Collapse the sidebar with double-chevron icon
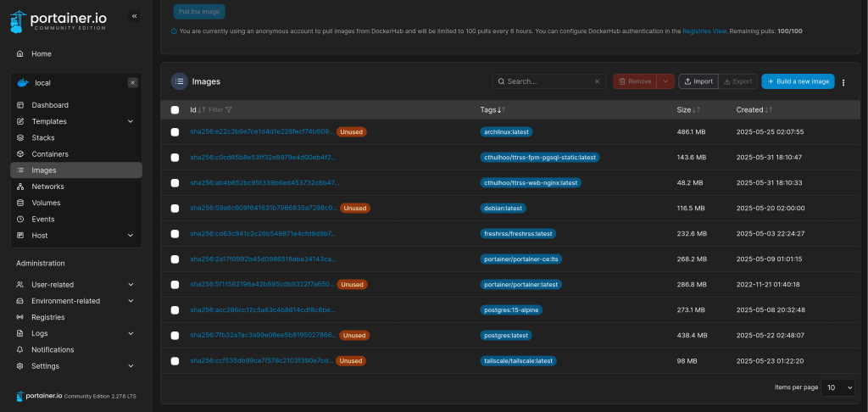 pyautogui.click(x=135, y=16)
